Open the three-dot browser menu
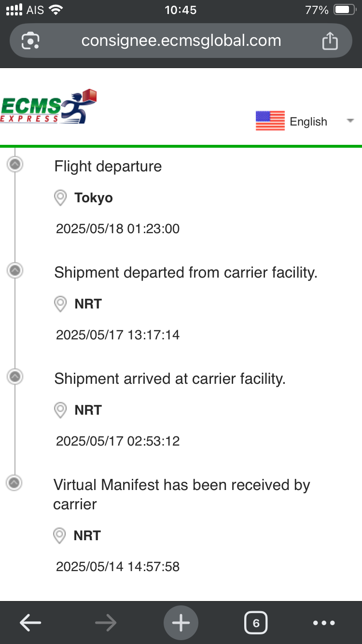 click(x=324, y=623)
